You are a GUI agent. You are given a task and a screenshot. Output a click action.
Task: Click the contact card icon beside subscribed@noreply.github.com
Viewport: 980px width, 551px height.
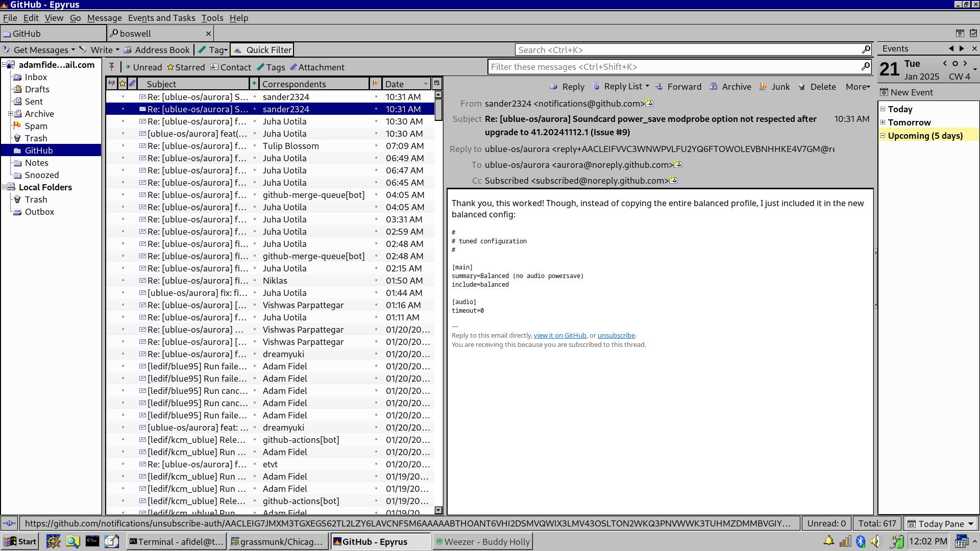tap(673, 180)
